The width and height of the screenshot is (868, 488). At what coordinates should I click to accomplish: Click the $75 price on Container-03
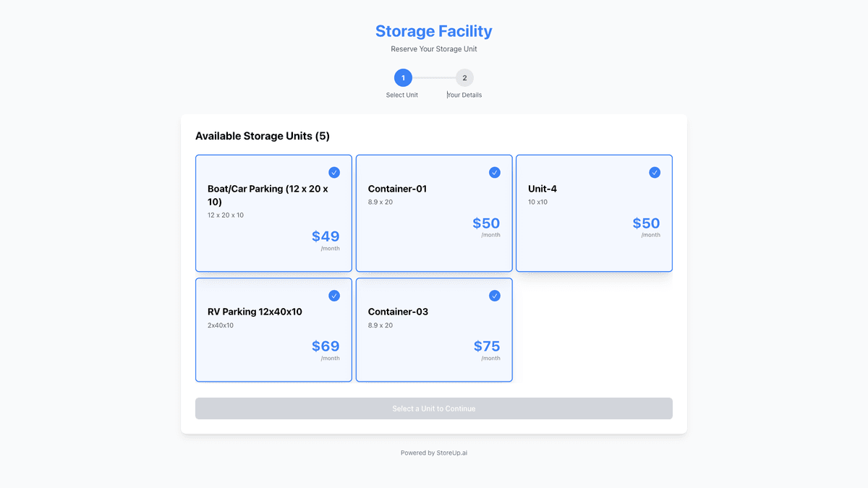(x=487, y=346)
